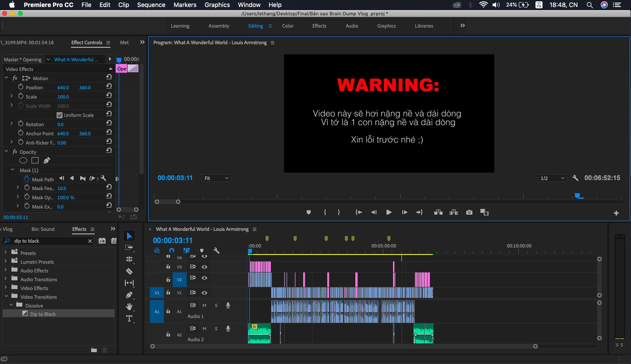Select the Track Select Forward tool
This screenshot has width=631, height=364.
coord(129,247)
